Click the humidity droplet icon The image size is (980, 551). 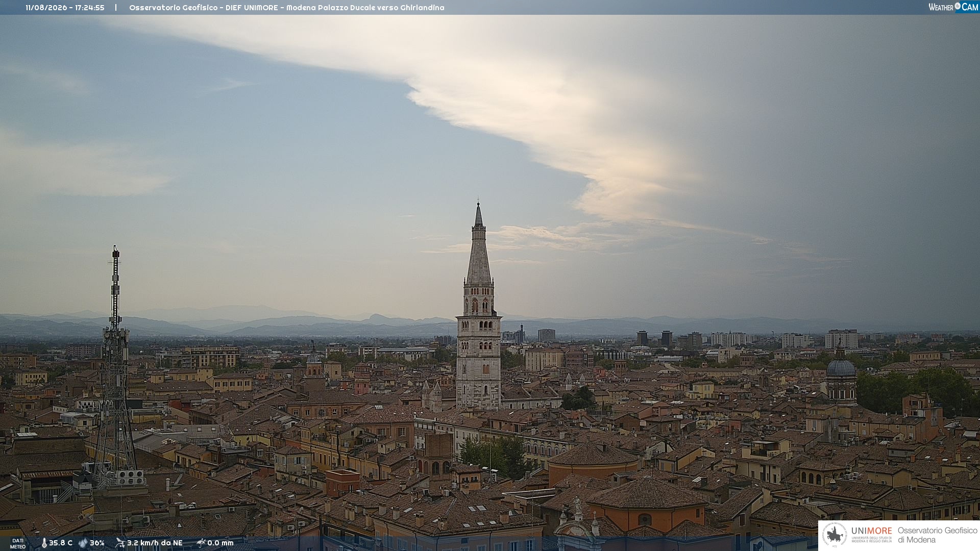[x=83, y=543]
